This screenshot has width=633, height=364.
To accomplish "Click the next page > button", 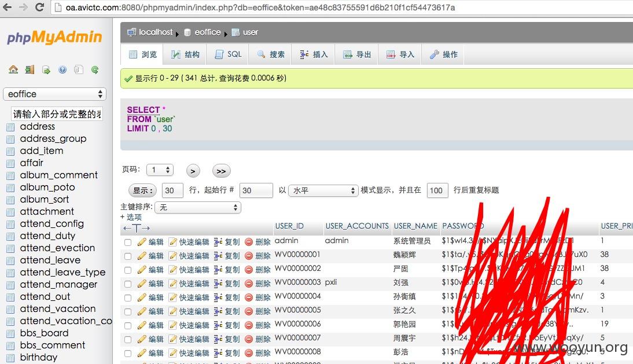I will click(x=193, y=171).
